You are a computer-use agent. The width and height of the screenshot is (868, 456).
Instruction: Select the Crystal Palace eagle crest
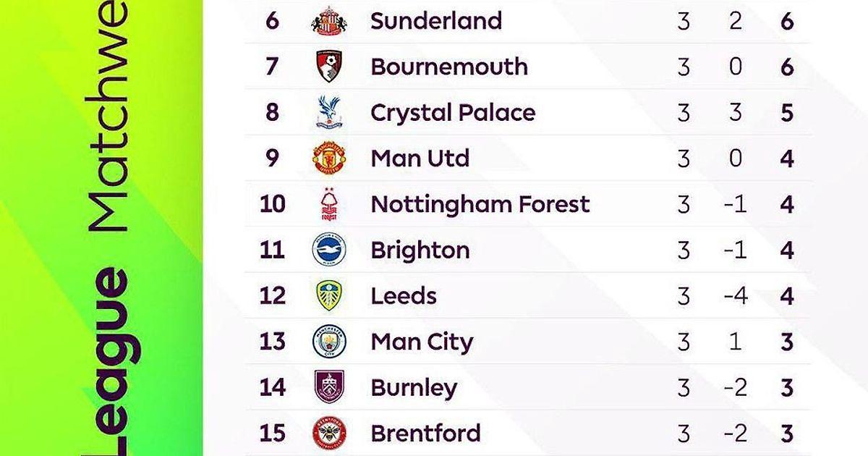(x=329, y=113)
